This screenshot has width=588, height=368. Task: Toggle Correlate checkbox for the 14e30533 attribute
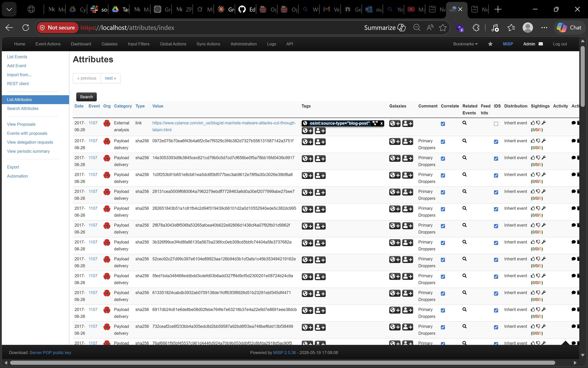pos(443,159)
